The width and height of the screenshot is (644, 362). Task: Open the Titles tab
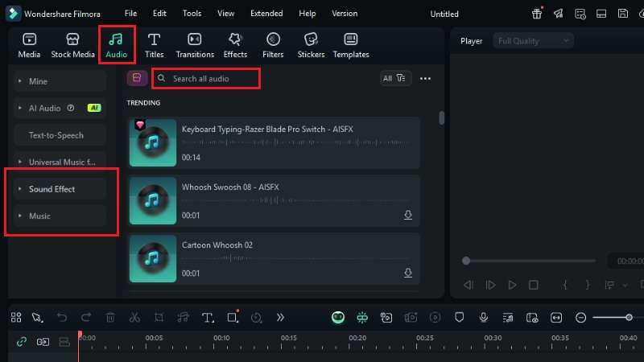154,45
